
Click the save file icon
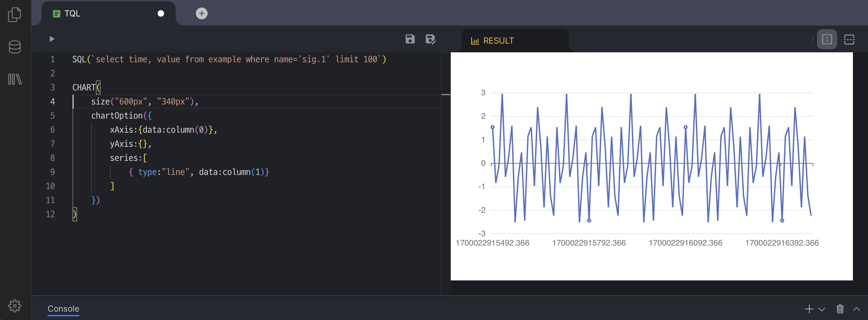point(410,39)
